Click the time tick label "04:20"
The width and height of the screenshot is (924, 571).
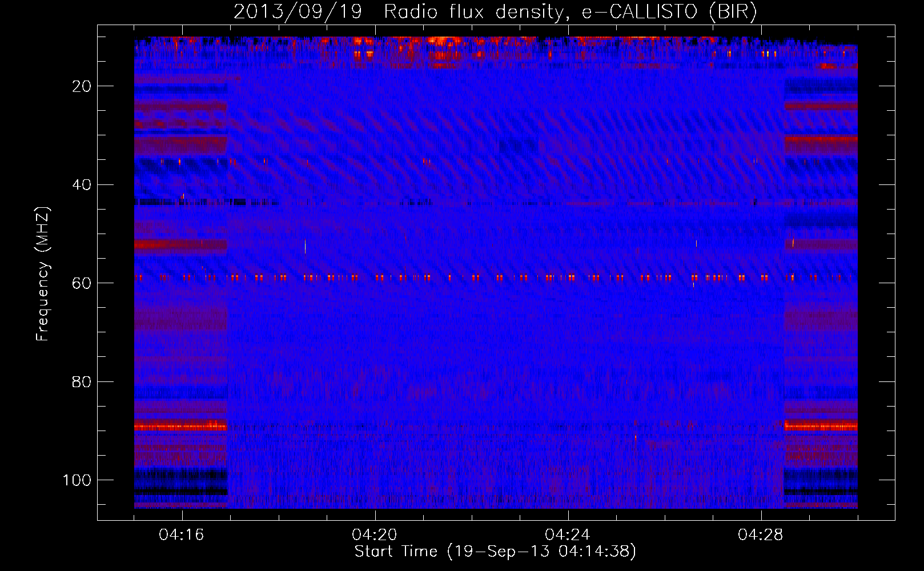pos(375,535)
